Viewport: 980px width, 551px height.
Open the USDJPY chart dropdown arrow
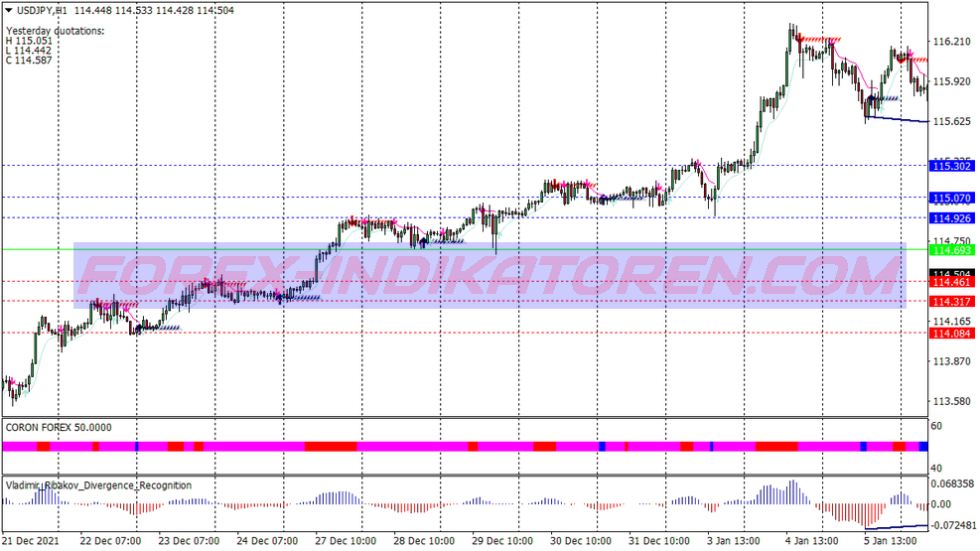(x=8, y=10)
